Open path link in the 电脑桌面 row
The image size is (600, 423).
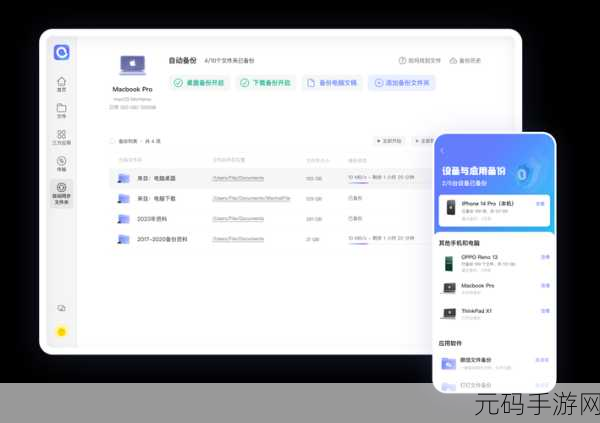238,178
